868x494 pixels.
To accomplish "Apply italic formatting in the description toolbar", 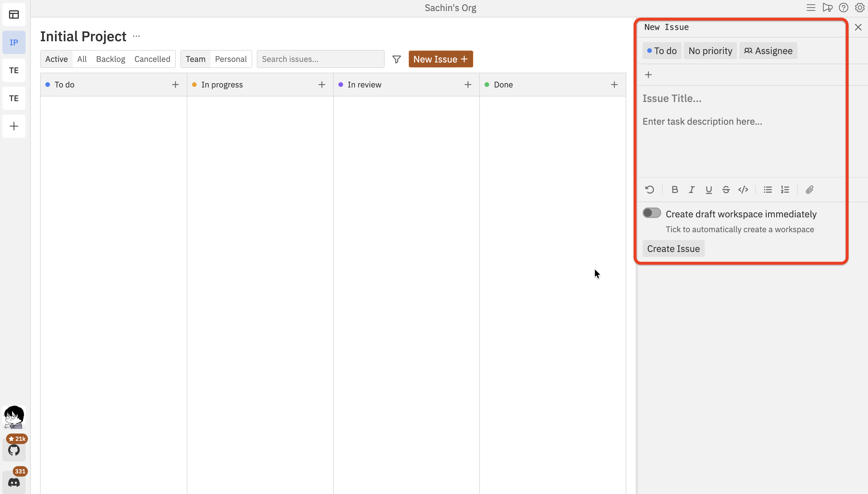I will coord(691,190).
